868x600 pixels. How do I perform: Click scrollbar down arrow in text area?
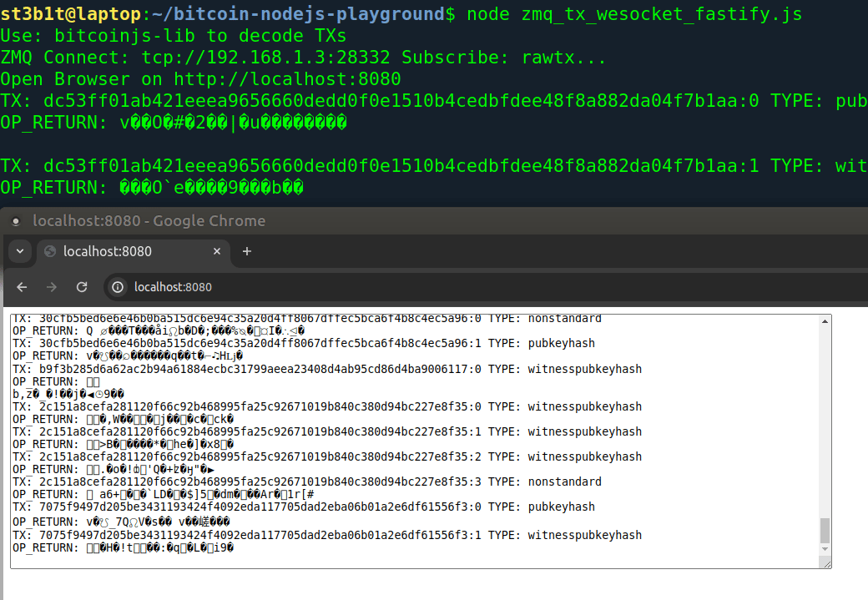tap(825, 549)
